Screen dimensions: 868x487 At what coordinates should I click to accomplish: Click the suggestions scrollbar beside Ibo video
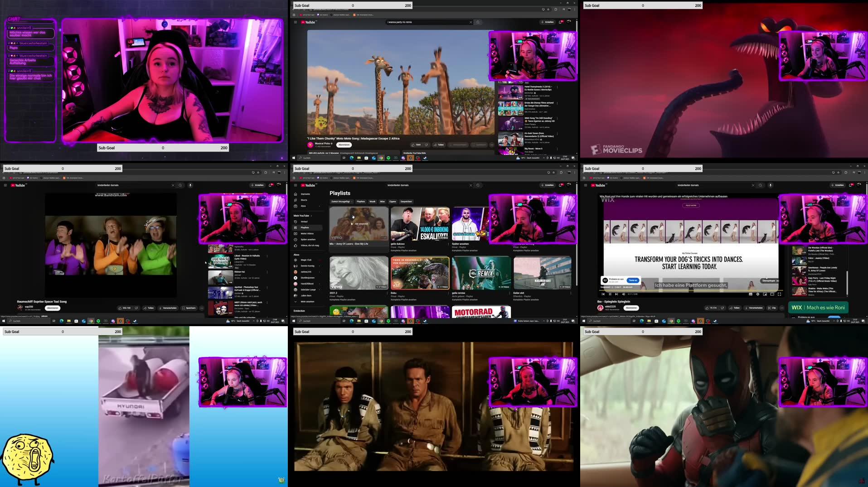[847, 284]
